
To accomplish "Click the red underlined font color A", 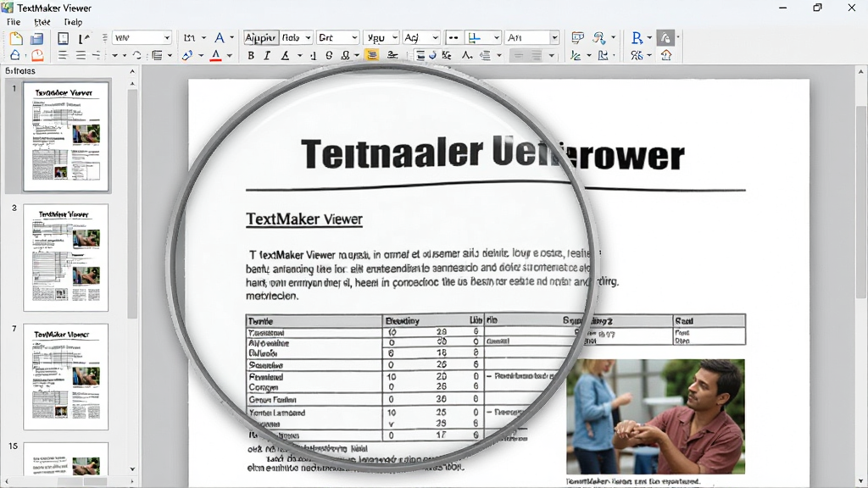I will (216, 55).
